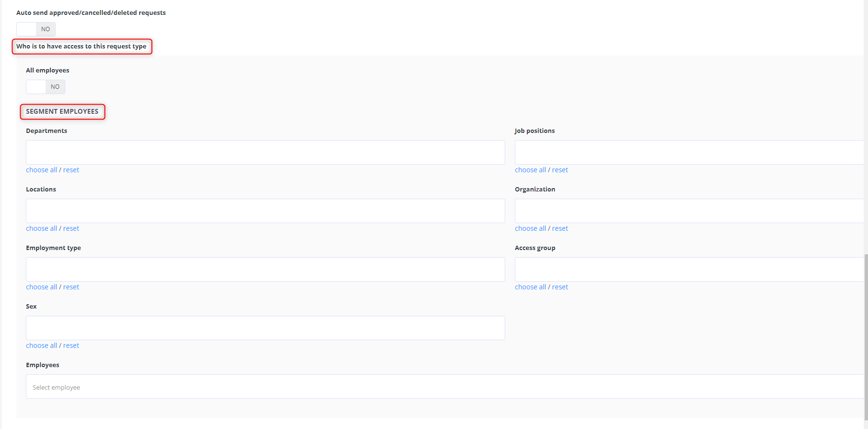Image resolution: width=868 pixels, height=429 pixels.
Task: Click 'Who is to have access' heading
Action: point(81,46)
